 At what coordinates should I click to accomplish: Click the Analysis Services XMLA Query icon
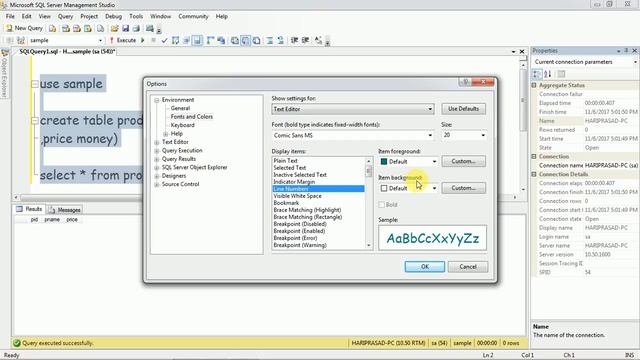tap(87, 28)
